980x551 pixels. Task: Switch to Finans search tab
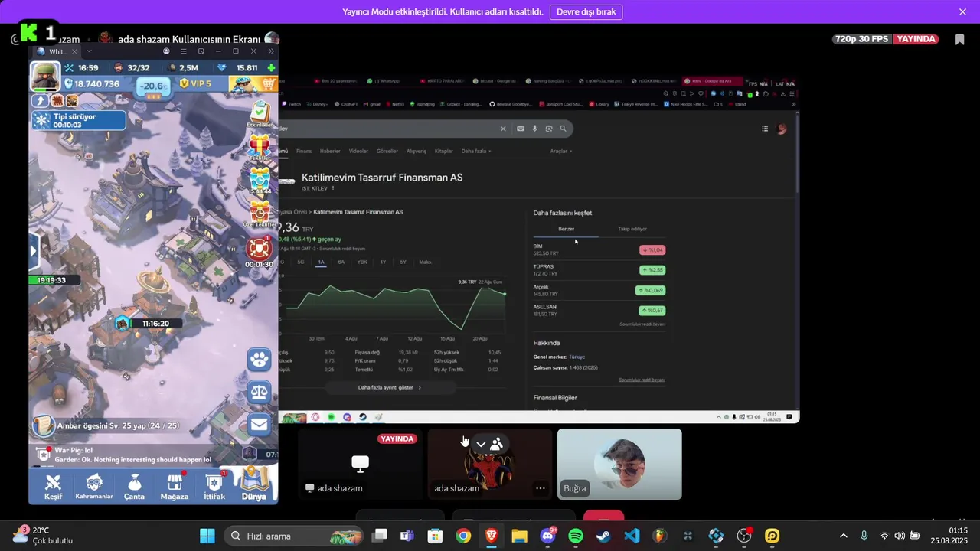pos(304,151)
